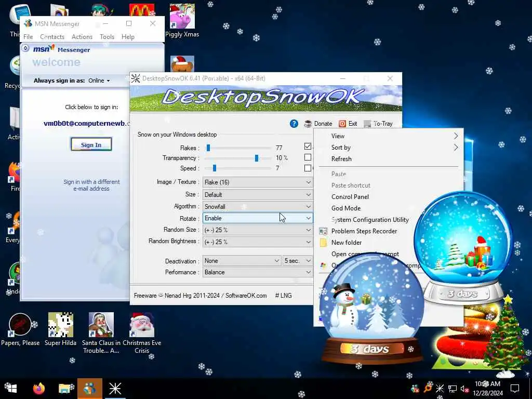Click the red Exit button in DesktopSnowOK

348,124
